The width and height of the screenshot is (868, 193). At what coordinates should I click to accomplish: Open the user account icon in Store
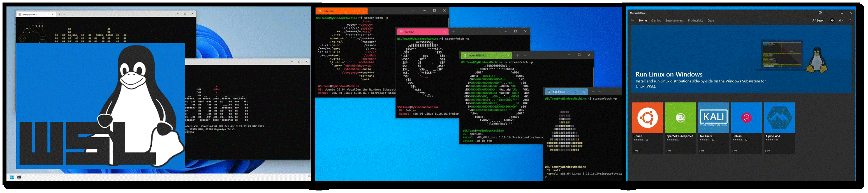click(x=832, y=20)
